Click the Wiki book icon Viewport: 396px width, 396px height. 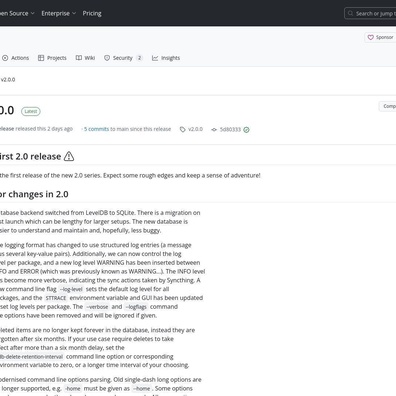pos(79,58)
